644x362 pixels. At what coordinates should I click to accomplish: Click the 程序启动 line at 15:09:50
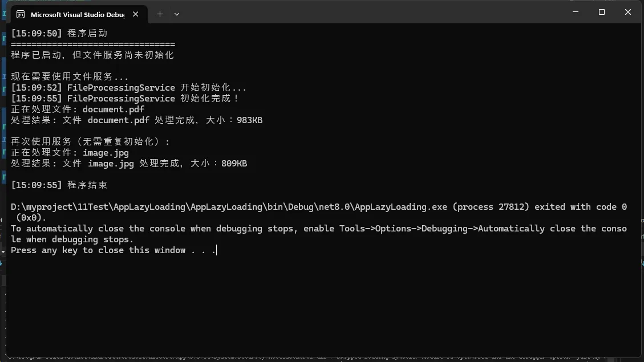click(59, 34)
